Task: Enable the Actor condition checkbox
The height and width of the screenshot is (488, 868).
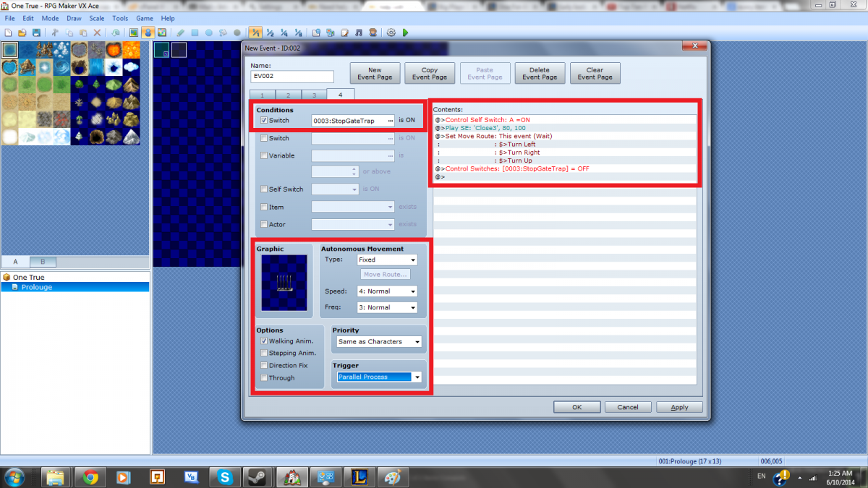Action: [264, 224]
